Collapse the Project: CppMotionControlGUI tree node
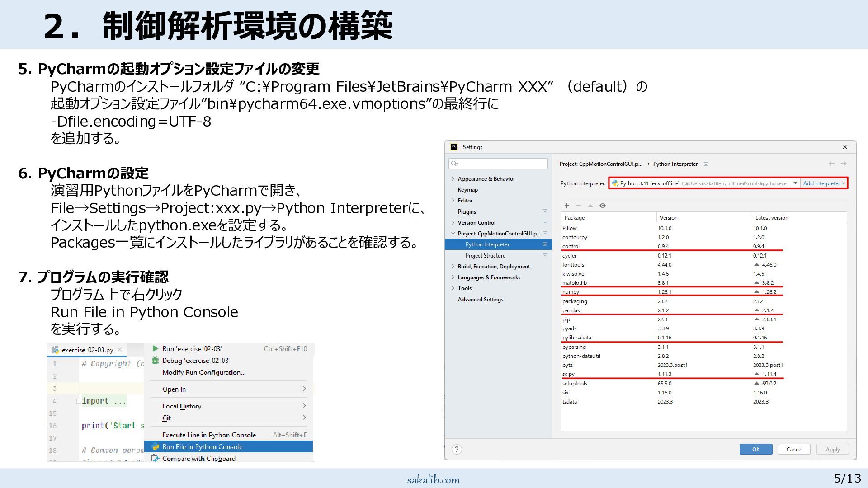This screenshot has width=868, height=488. click(x=453, y=234)
